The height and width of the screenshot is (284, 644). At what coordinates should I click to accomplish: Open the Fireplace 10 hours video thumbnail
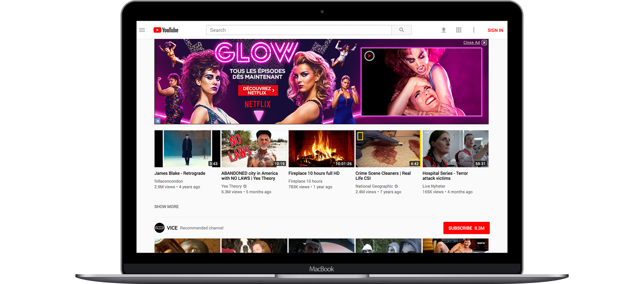321,149
